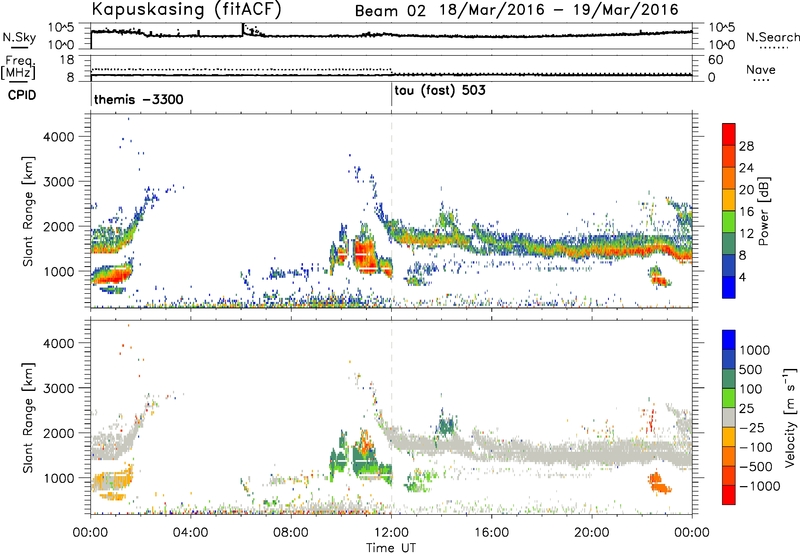Pick the bright blue lowest Power colorbar segment
The width and height of the screenshot is (800, 554).
click(x=729, y=287)
